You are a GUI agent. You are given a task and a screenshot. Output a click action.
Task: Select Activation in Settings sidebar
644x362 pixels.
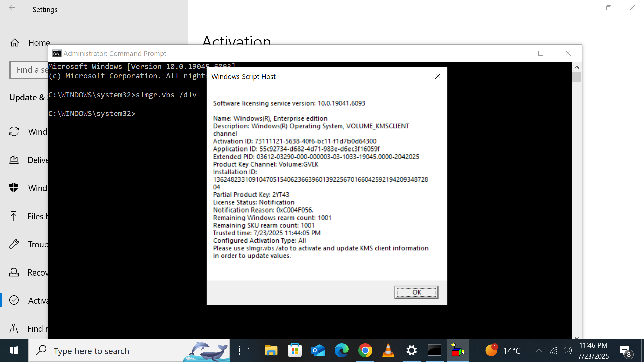click(29, 301)
